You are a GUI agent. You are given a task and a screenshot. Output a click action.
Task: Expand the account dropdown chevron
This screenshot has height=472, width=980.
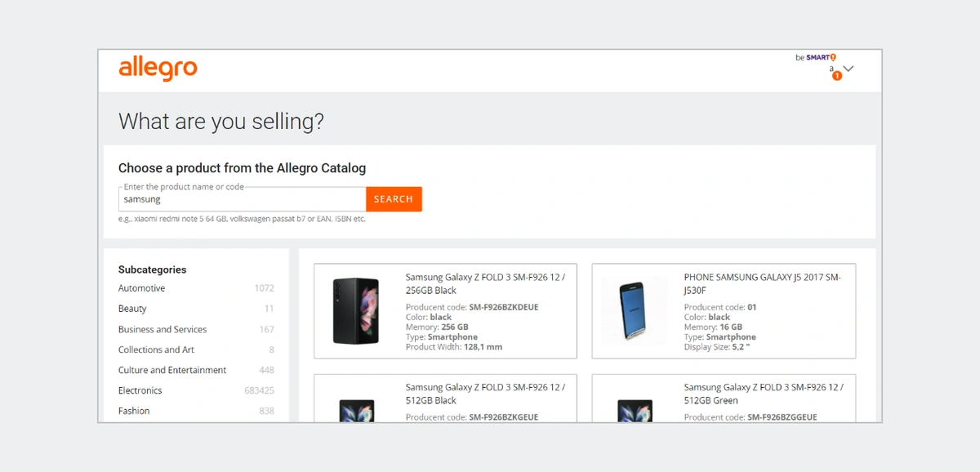(849, 69)
